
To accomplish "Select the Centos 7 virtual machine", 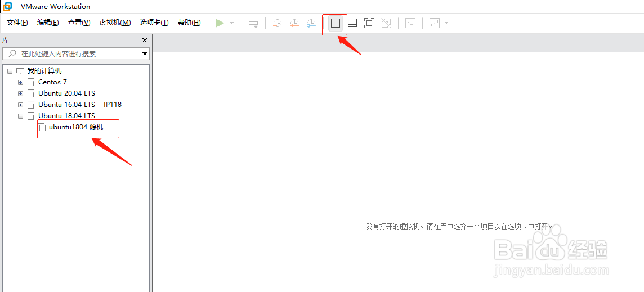I will [x=52, y=82].
